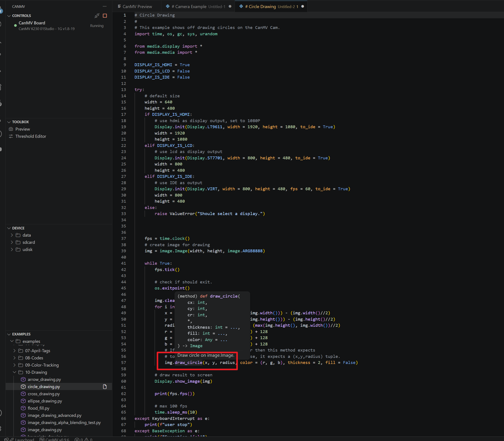Click the ellipse_drawing.py file icon
Screen dimensions: 504x441
click(x=23, y=401)
